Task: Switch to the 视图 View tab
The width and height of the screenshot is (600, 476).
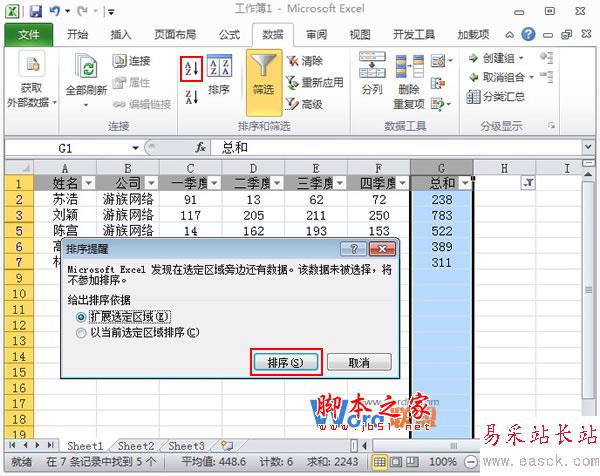Action: (x=360, y=35)
